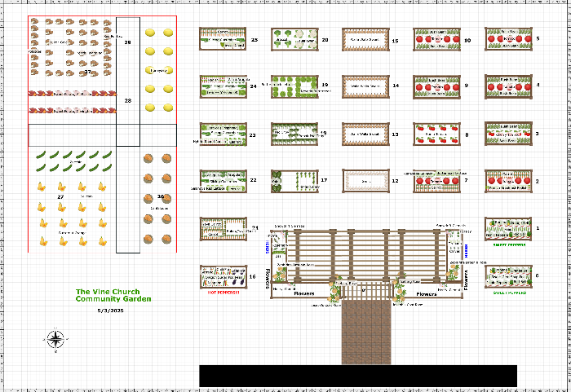Select raised bed number 22
The image size is (571, 392).
(224, 181)
